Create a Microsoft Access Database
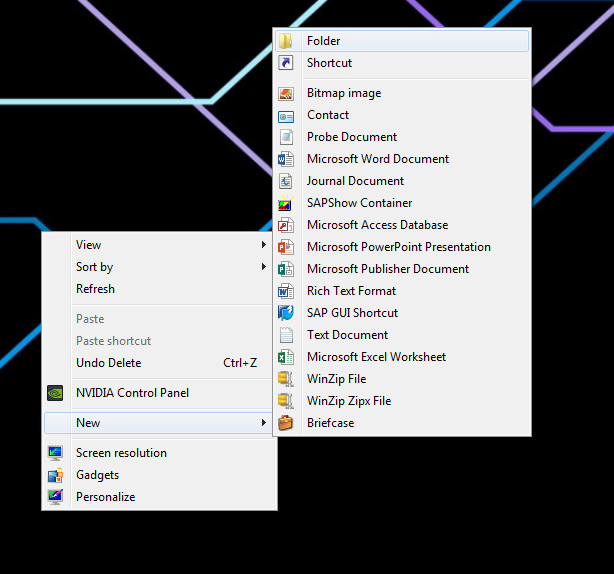614x574 pixels. [x=402, y=225]
